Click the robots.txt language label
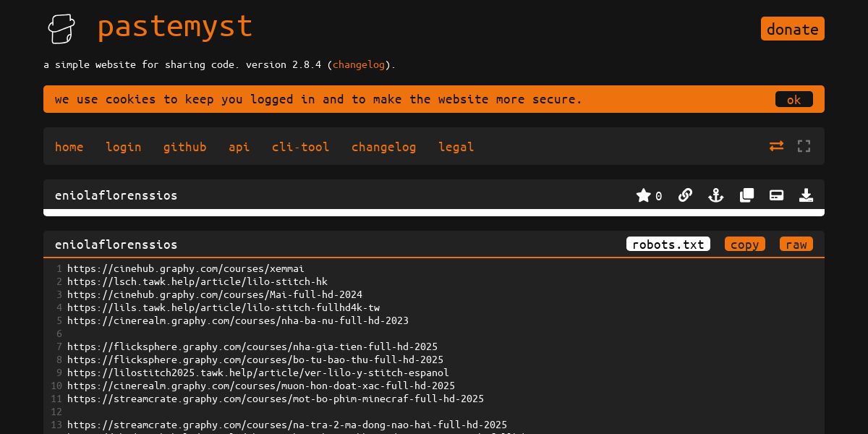Image resolution: width=868 pixels, height=434 pixels. point(668,244)
